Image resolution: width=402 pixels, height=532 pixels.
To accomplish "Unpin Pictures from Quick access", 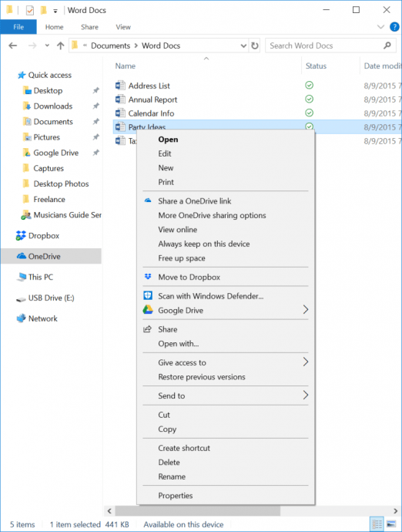I will (x=96, y=137).
